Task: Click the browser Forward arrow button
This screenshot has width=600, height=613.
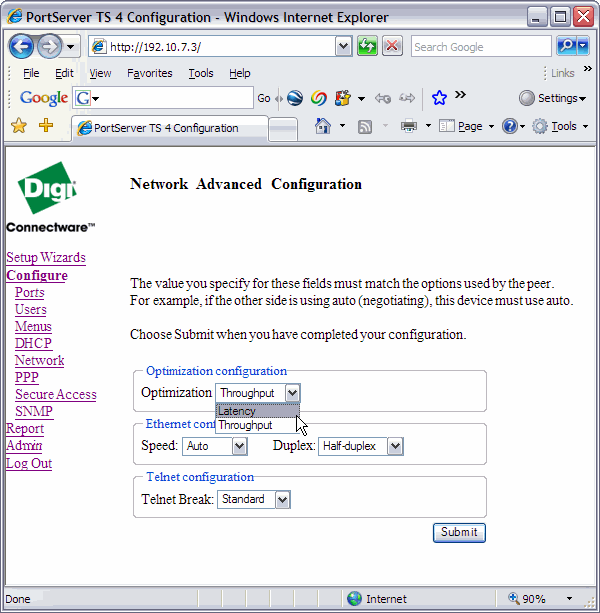Action: [x=49, y=47]
